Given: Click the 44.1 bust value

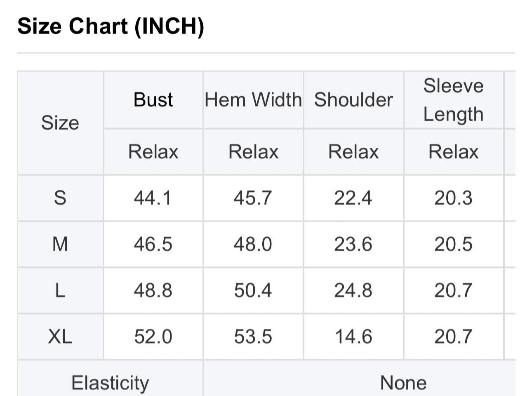Looking at the screenshot, I should coord(153,198).
